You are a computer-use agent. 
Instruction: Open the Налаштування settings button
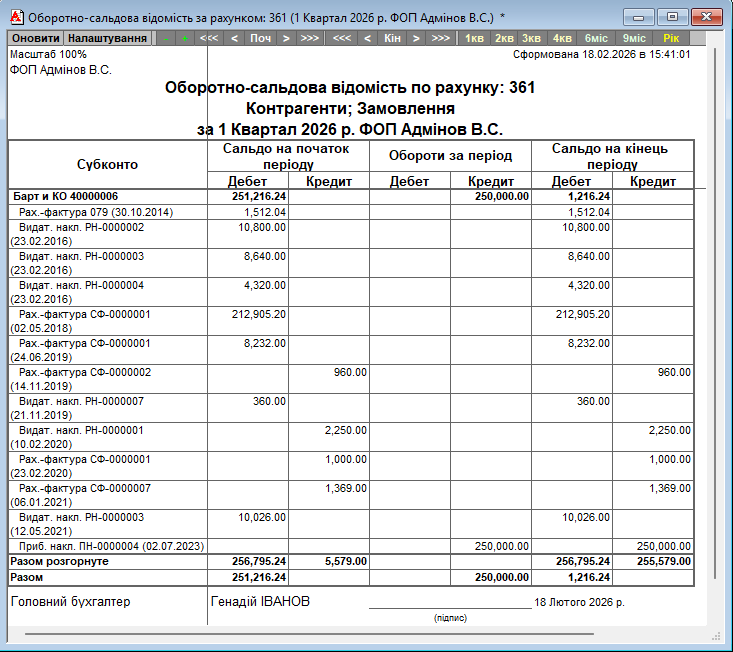click(x=107, y=38)
